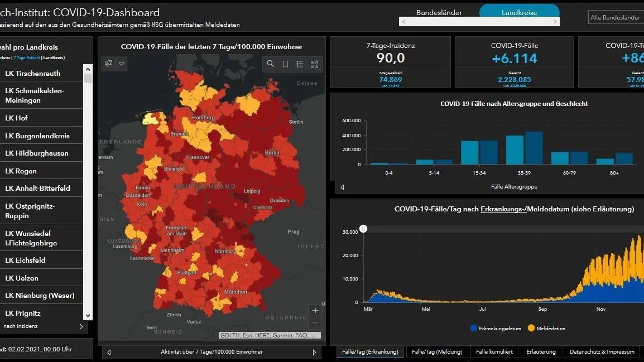Switch view to Bundesländer
This screenshot has height=362, width=644.
(x=439, y=12)
